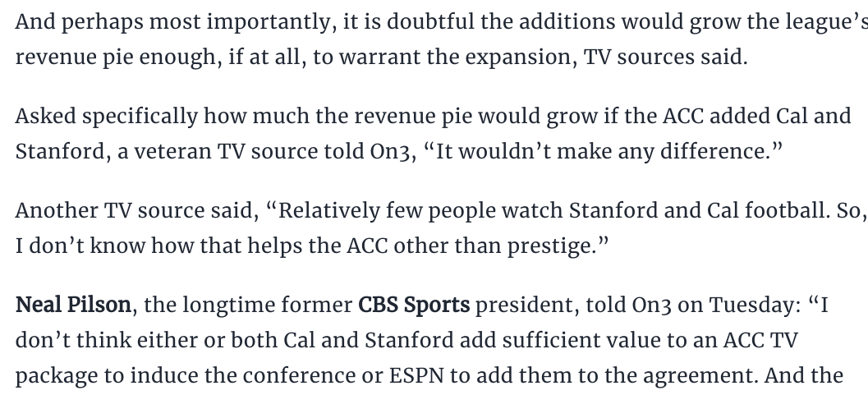Click the phrase 'And perhaps most importantly'
The height and width of the screenshot is (395, 868).
(174, 23)
